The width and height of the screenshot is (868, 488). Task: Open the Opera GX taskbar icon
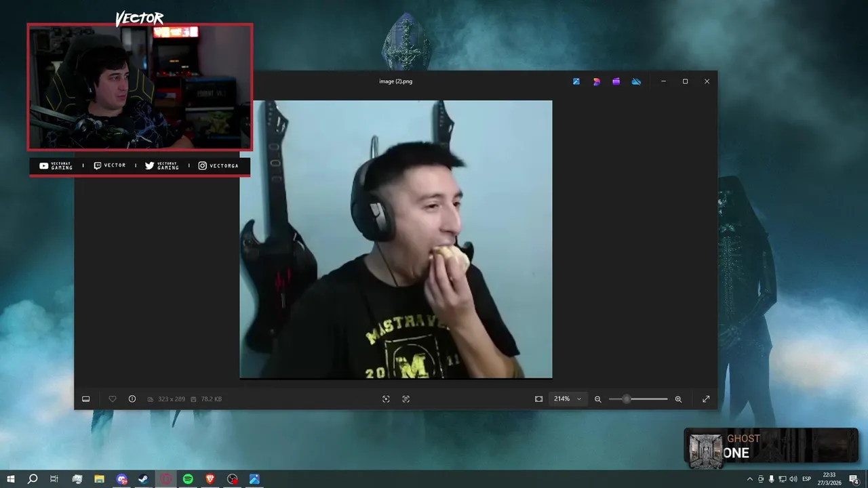point(166,479)
